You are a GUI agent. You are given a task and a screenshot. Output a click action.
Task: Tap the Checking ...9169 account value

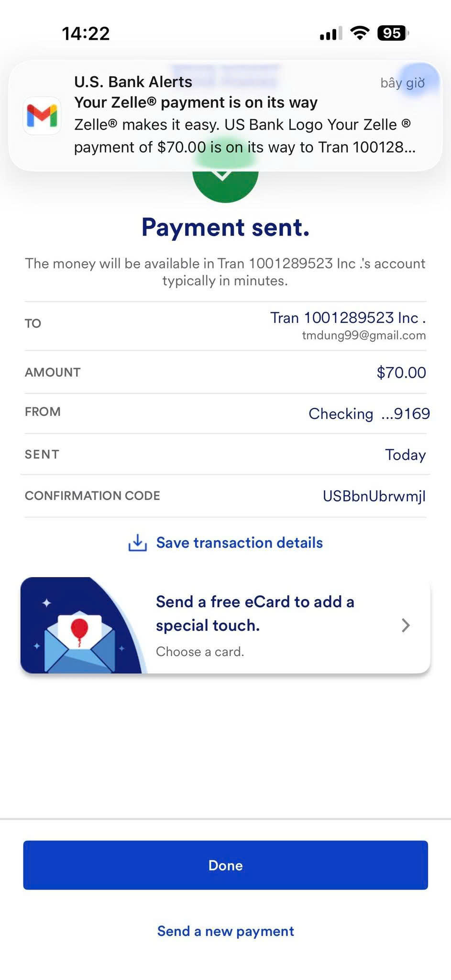(x=369, y=413)
